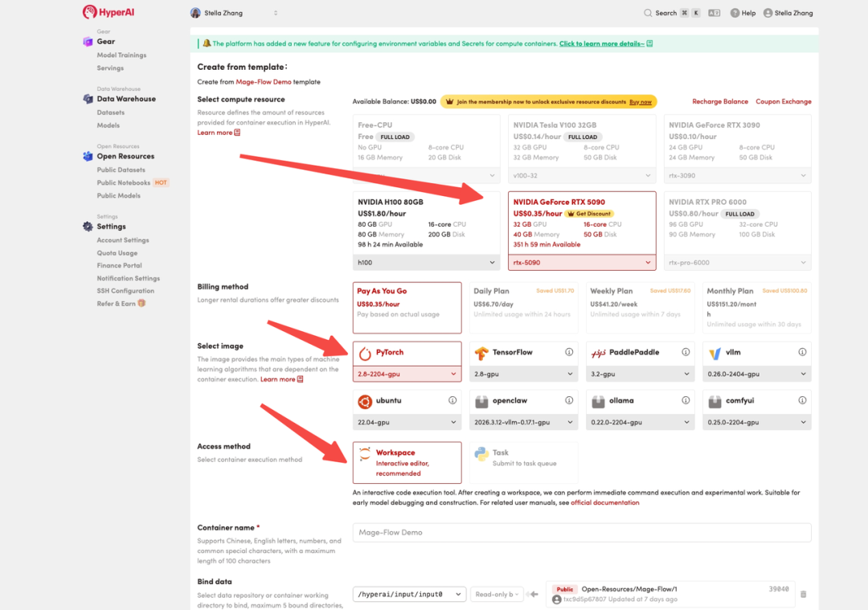Select the Pay As You Go billing method

407,308
